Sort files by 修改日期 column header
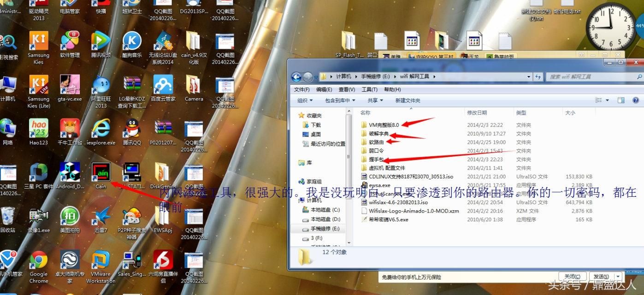 click(489, 112)
